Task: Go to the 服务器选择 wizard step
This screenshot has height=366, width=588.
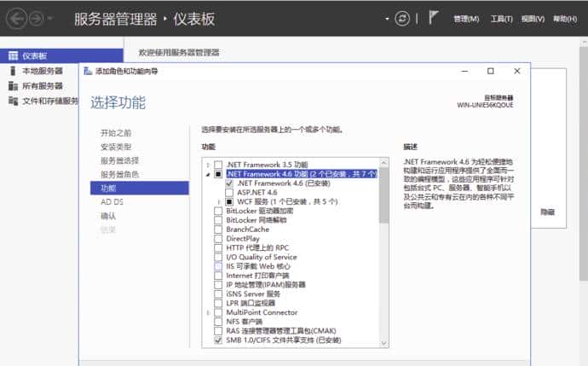Action: (119, 160)
